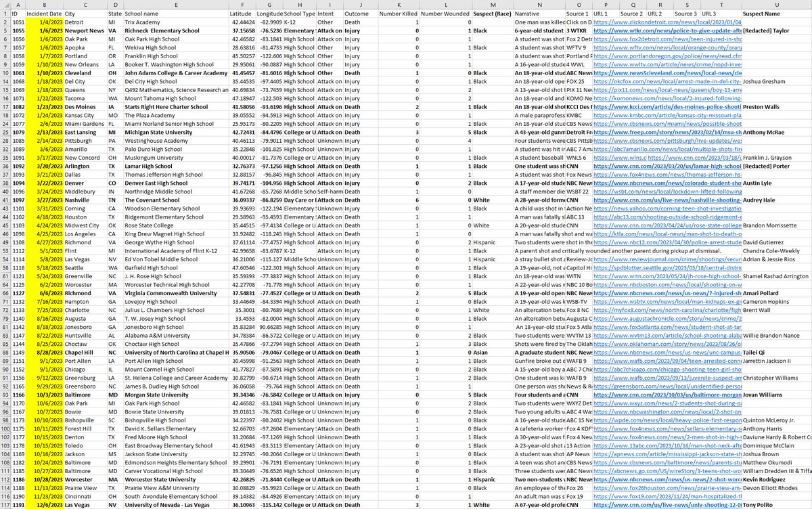Select column K header
The width and height of the screenshot is (812, 509).
(398, 4)
